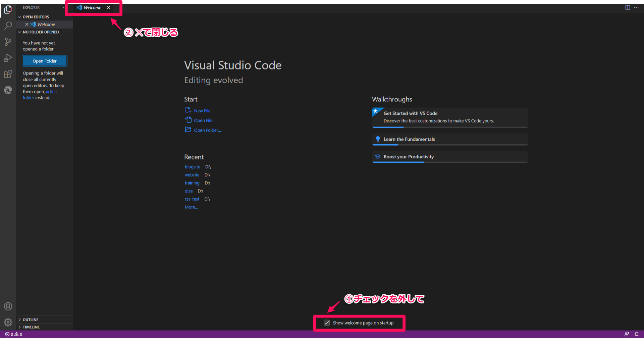Click the Open File... link
The width and height of the screenshot is (644, 338).
click(205, 120)
